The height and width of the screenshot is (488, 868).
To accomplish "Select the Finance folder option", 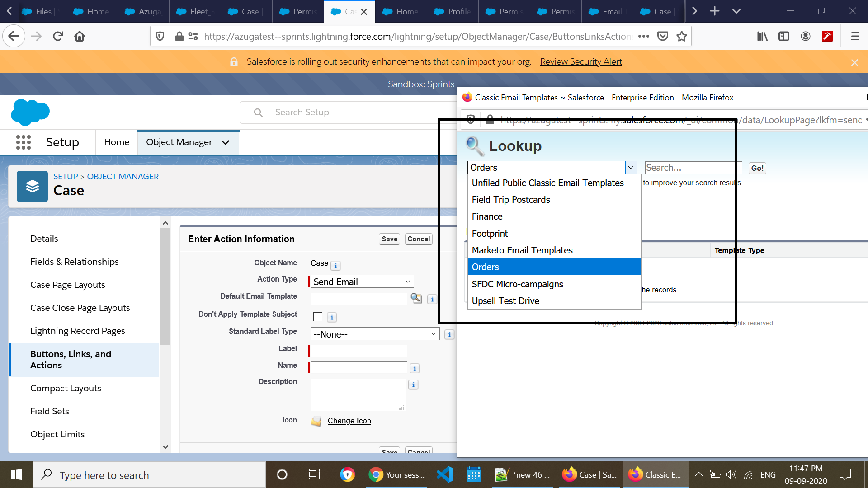I will [x=554, y=216].
